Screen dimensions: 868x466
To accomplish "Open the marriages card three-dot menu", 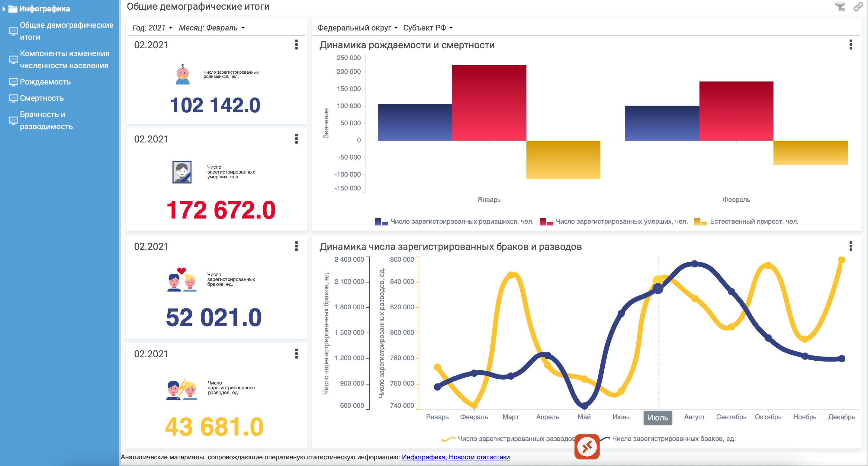I will pos(296,246).
